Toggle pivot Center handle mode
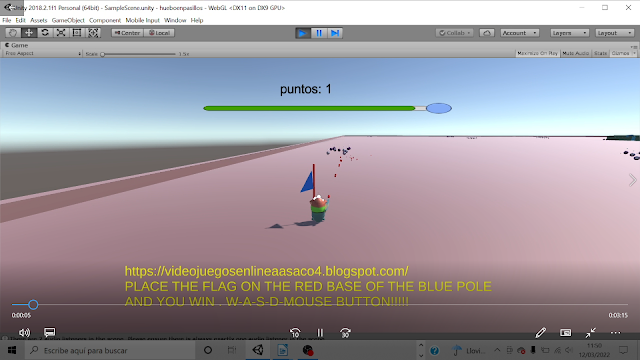This screenshot has width=640, height=360. [127, 33]
